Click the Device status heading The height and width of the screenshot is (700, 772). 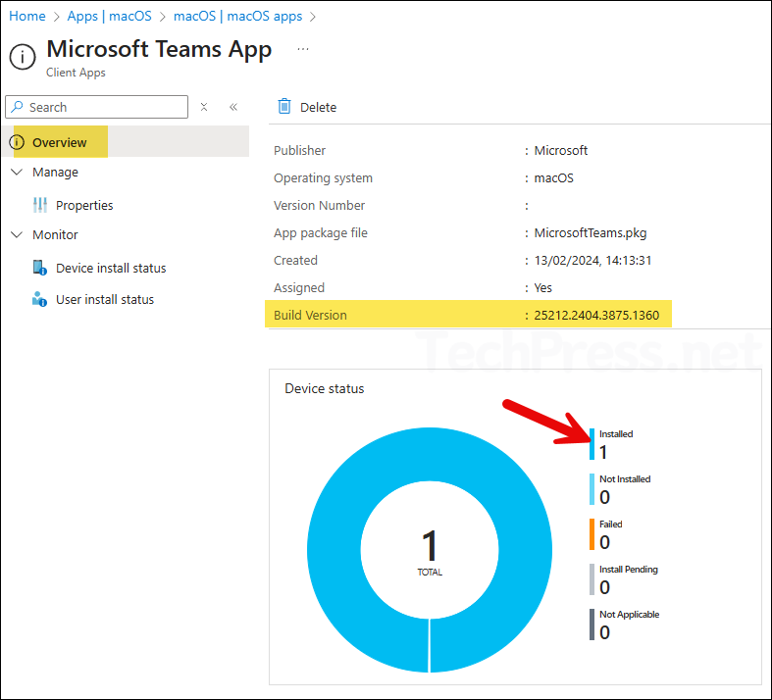point(325,388)
